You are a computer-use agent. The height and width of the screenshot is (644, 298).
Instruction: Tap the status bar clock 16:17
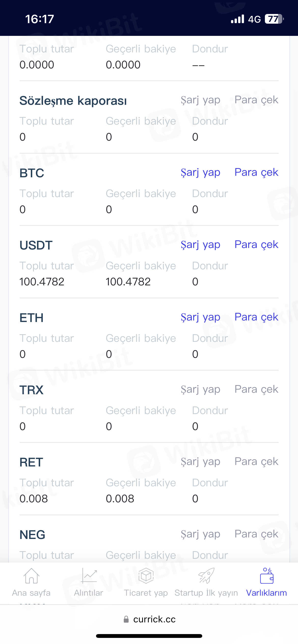39,19
